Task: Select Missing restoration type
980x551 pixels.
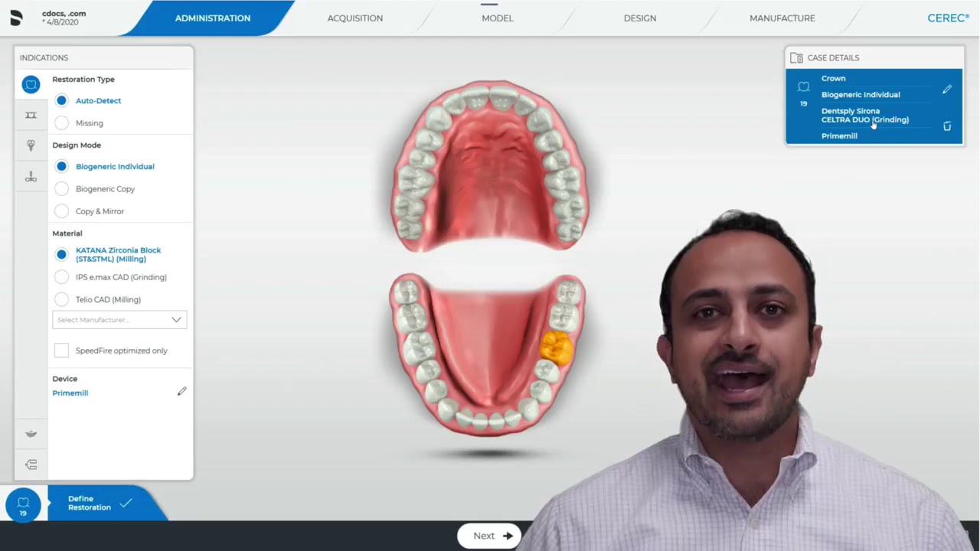Action: point(61,122)
